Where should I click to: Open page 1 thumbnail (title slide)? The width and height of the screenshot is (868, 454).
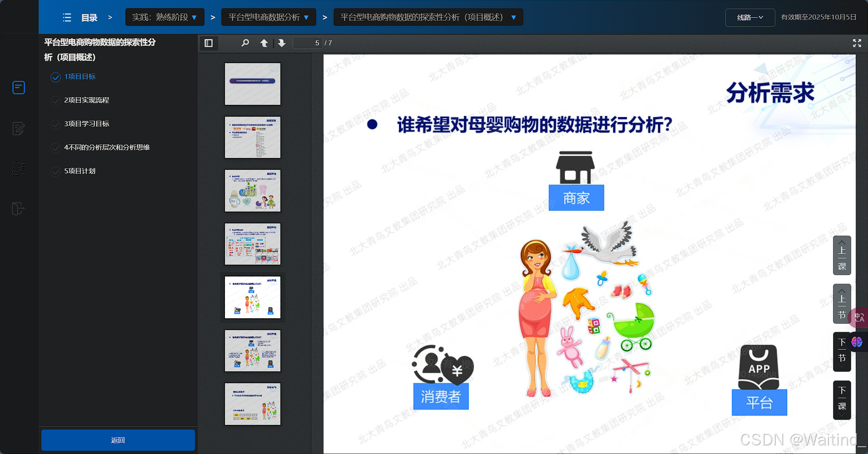(x=253, y=84)
